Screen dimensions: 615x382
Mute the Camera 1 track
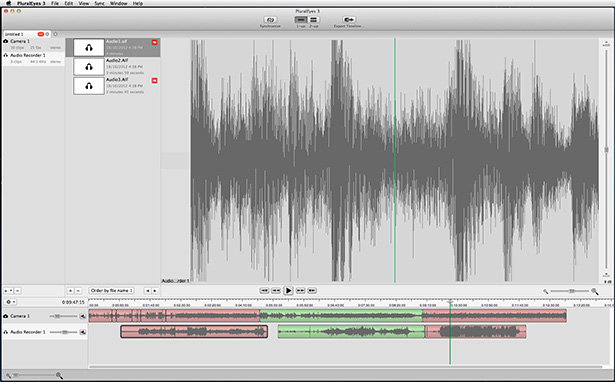pyautogui.click(x=83, y=316)
